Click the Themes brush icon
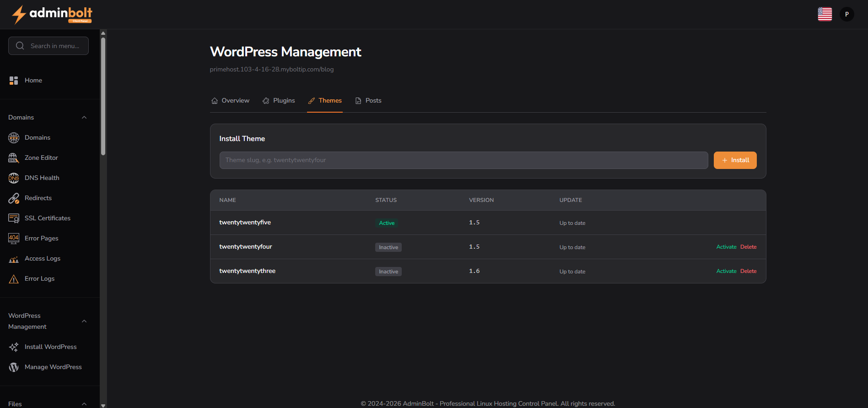 [x=312, y=101]
